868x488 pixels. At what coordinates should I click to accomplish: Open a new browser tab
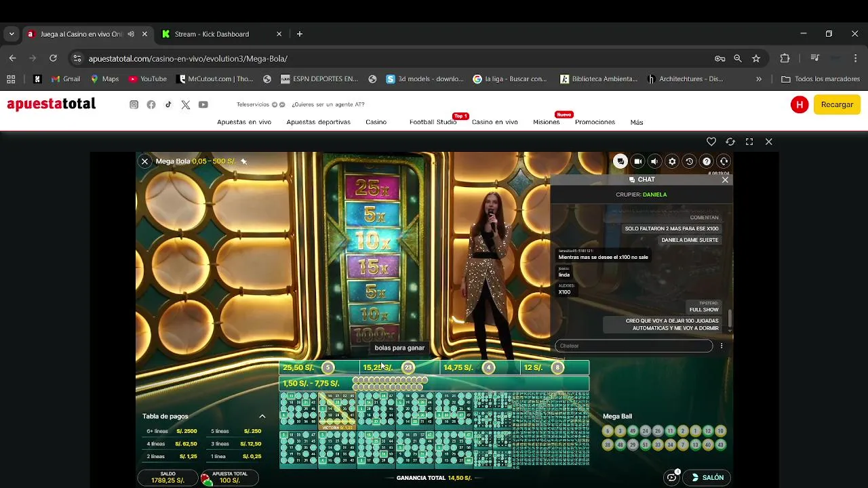300,34
